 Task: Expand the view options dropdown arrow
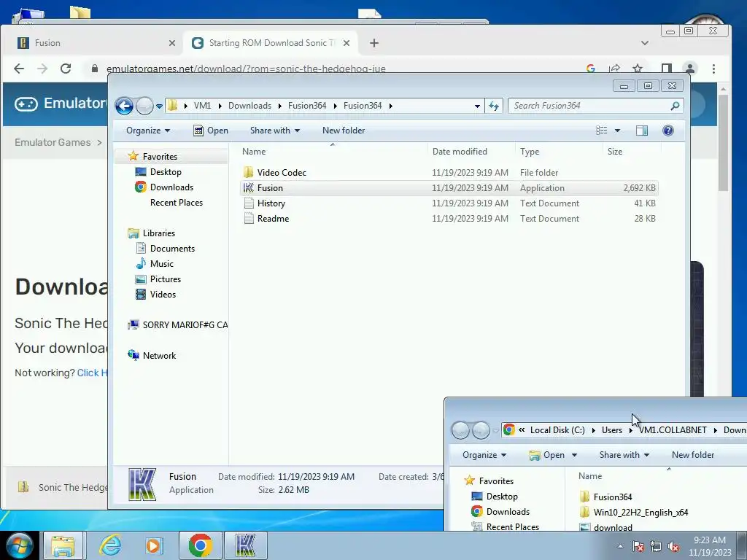(617, 131)
